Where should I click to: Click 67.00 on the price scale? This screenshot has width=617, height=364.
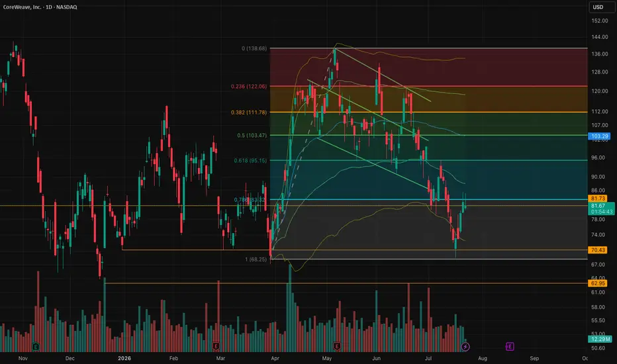(598, 265)
